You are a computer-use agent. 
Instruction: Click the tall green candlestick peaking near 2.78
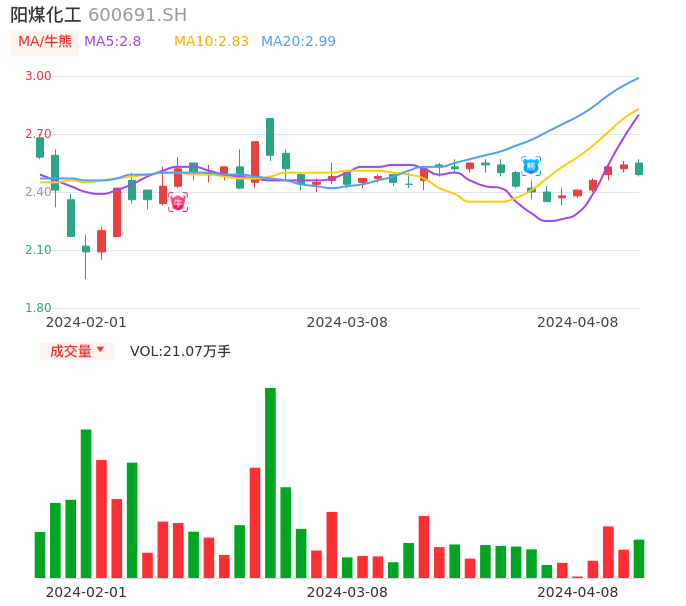(x=270, y=137)
